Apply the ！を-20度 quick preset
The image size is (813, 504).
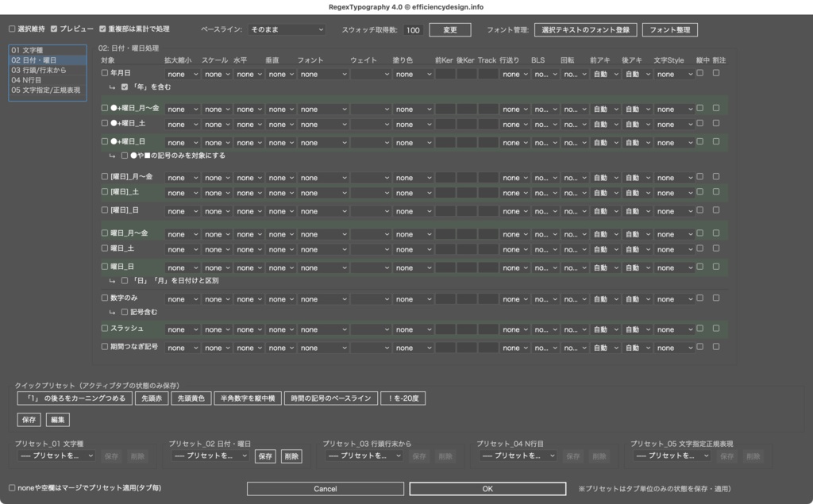click(x=403, y=398)
